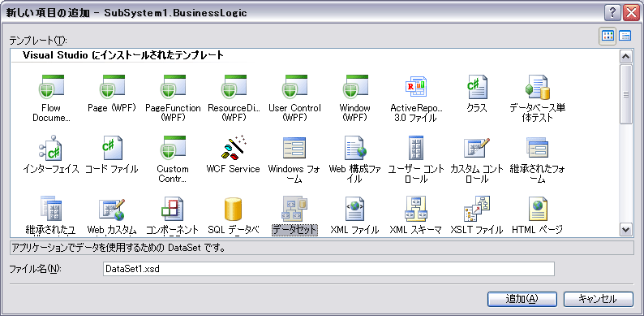Select the User Control (WPF) template icon
This screenshot has width=644, height=316.
pyautogui.click(x=294, y=86)
